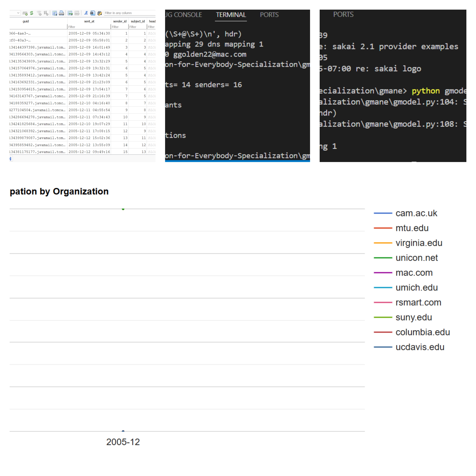The height and width of the screenshot is (476, 476).
Task: Select the font formatting A icon
Action: tap(86, 13)
